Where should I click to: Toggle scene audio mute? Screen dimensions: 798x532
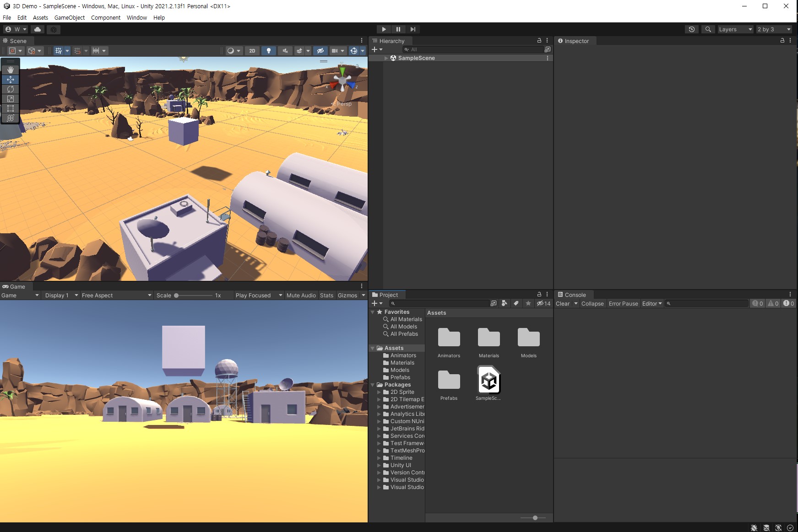[x=285, y=51]
